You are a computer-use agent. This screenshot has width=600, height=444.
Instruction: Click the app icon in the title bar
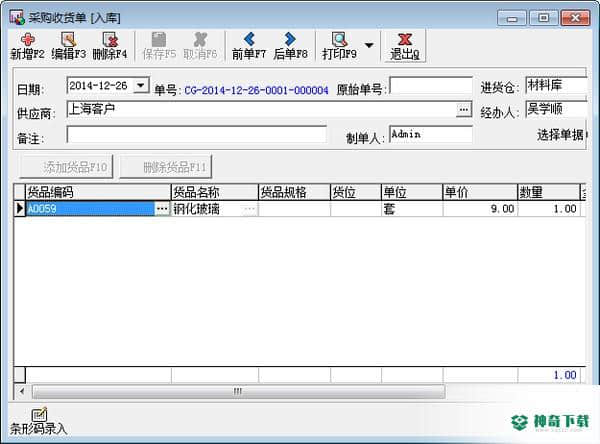(17, 18)
